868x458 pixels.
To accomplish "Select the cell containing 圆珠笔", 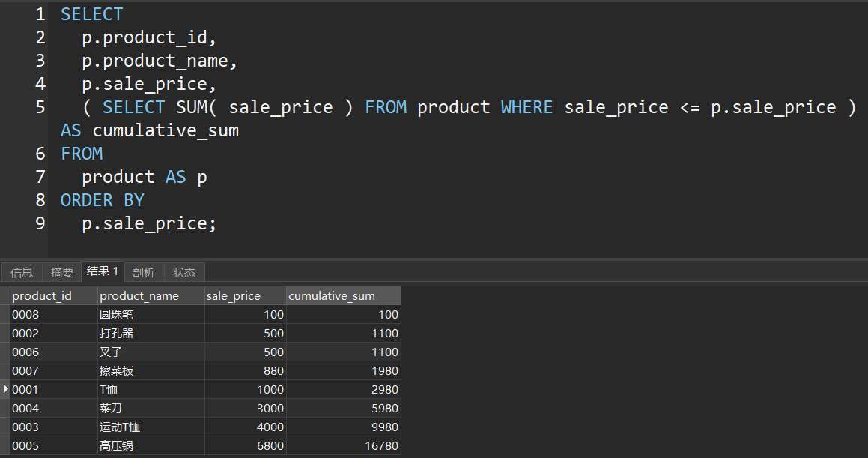I will (116, 315).
